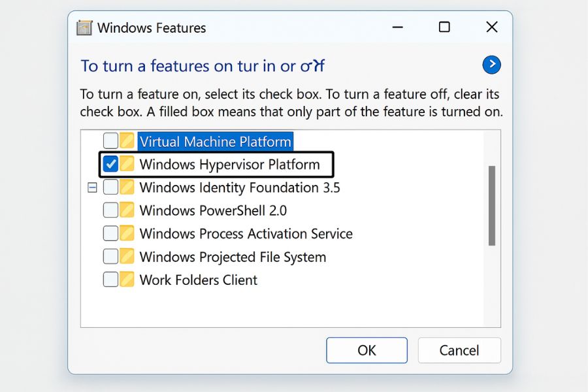Select the Windows PowerShell 2.0 label
This screenshot has width=588, height=392.
[x=213, y=211]
